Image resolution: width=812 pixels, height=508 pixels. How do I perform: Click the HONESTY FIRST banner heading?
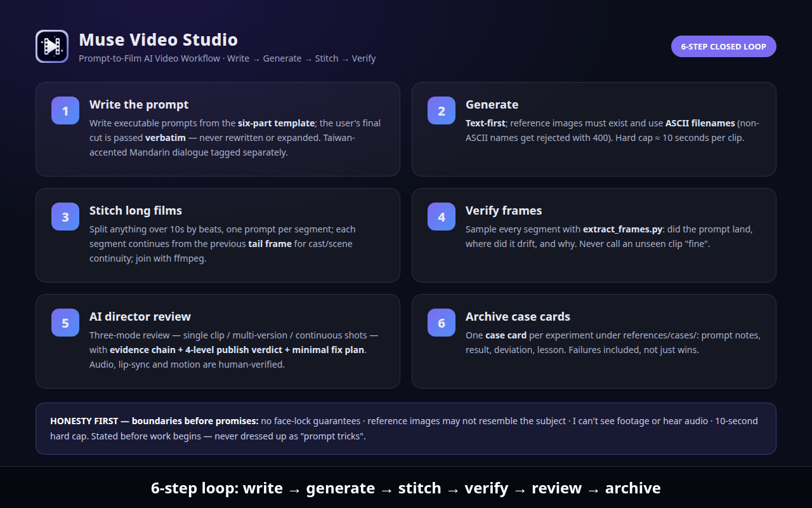pyautogui.click(x=154, y=421)
